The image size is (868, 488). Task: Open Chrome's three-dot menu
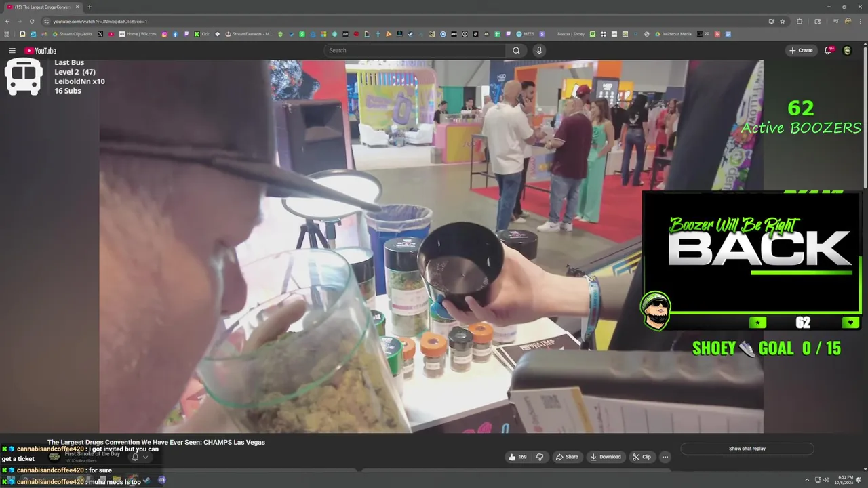859,21
